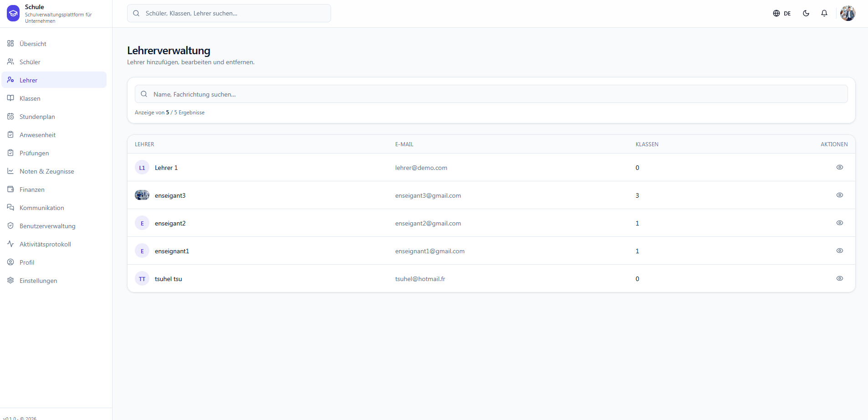Open the Kommunikation section

coord(54,207)
